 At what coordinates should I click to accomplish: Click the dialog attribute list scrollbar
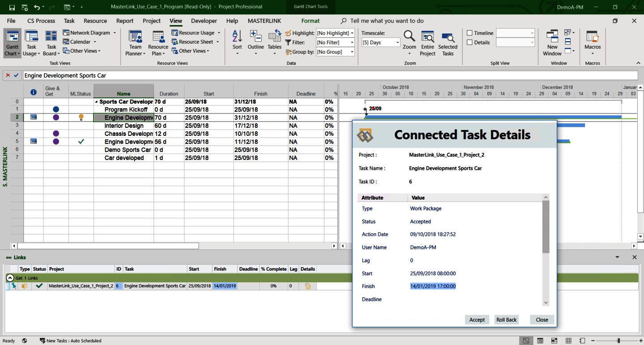click(x=546, y=227)
